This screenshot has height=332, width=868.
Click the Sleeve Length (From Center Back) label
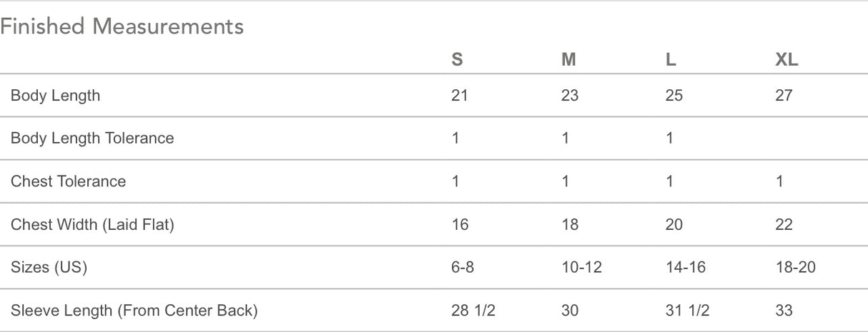(x=134, y=311)
